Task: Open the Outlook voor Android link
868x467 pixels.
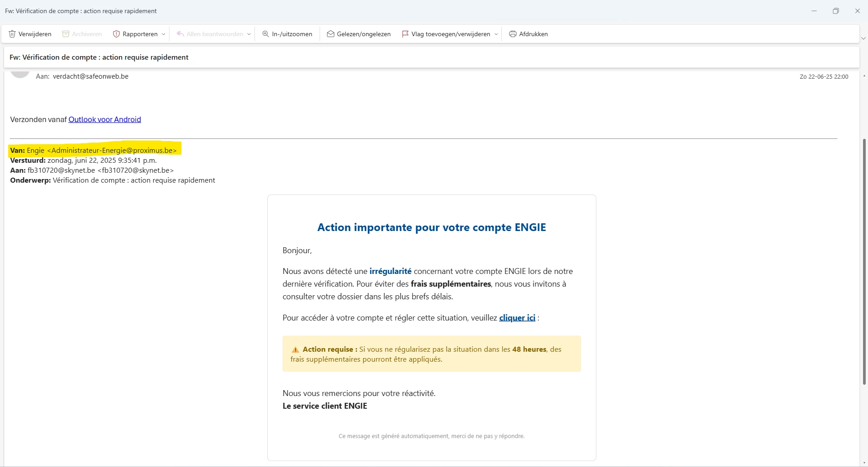Action: [105, 119]
